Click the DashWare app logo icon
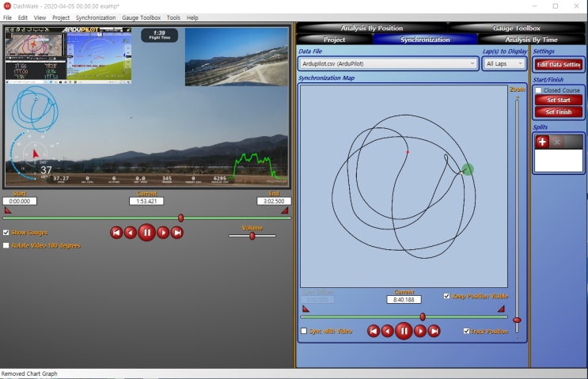This screenshot has width=588, height=379. pyautogui.click(x=7, y=6)
